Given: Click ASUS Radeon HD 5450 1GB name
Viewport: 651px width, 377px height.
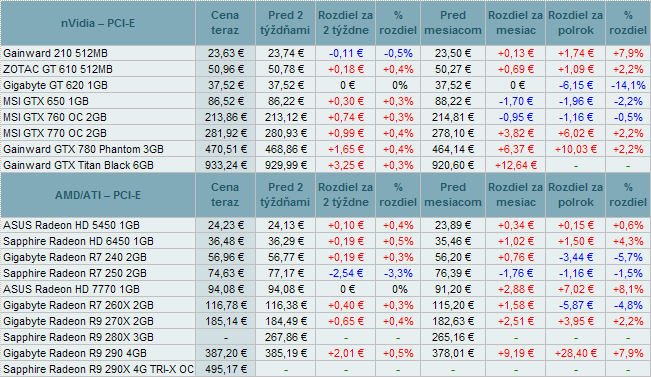Looking at the screenshot, I should 71,225.
